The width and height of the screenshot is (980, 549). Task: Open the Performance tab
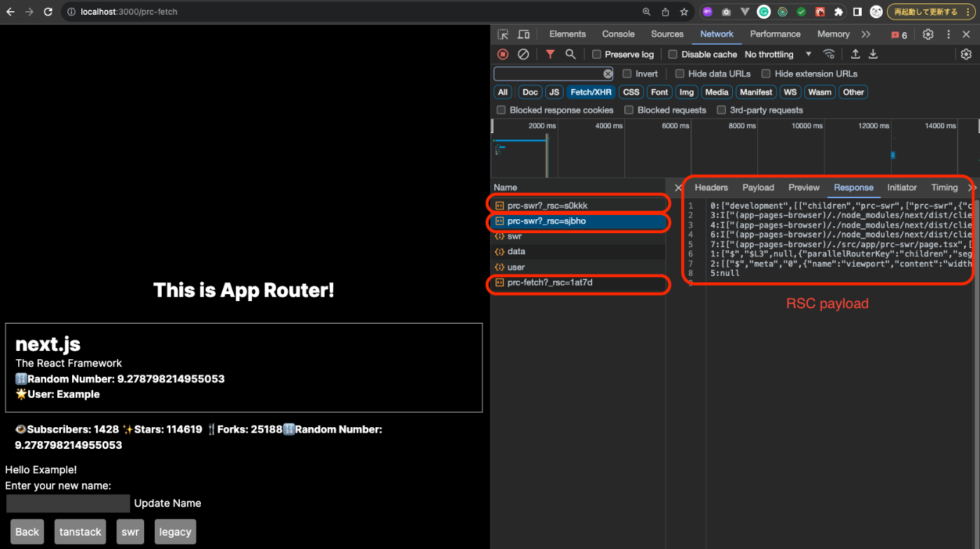(775, 34)
